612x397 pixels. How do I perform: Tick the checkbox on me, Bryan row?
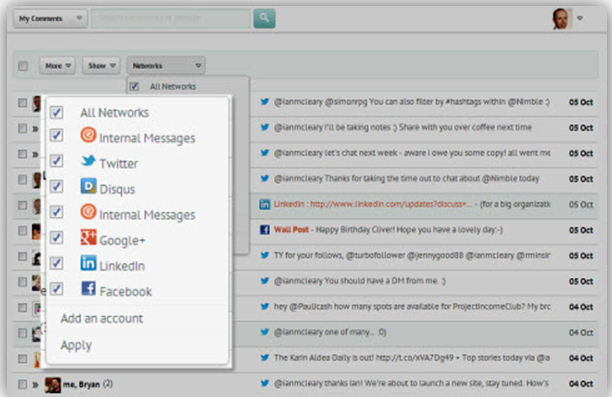23,384
